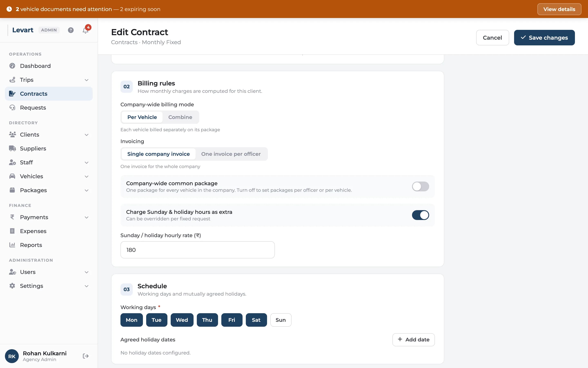
Task: Click the Contracts signature icon
Action: click(x=12, y=94)
